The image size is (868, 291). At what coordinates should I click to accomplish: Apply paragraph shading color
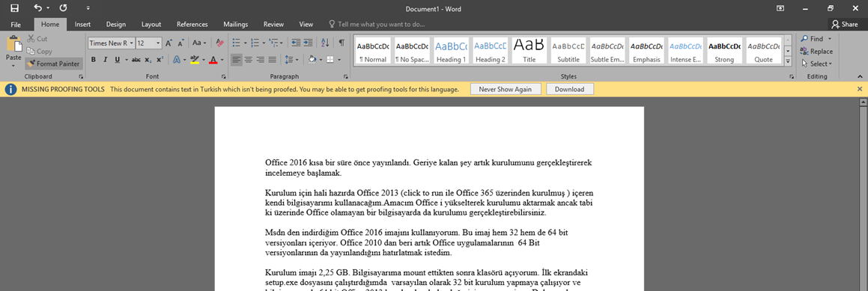pos(312,59)
